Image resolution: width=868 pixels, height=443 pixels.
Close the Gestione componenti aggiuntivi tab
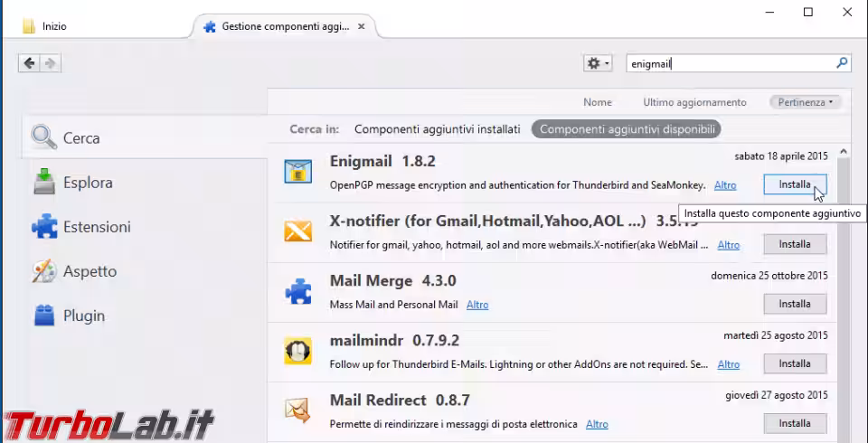[361, 26]
